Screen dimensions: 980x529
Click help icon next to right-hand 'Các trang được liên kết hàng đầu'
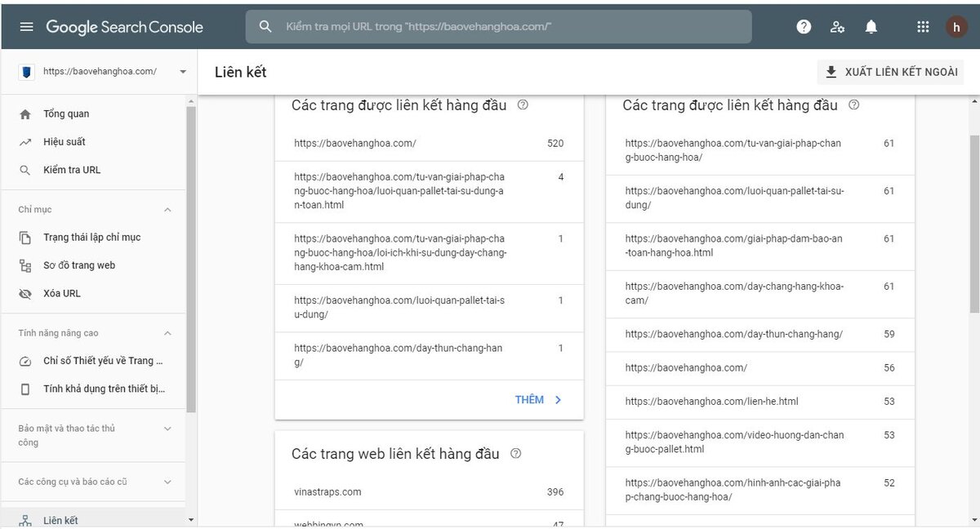pyautogui.click(x=854, y=105)
